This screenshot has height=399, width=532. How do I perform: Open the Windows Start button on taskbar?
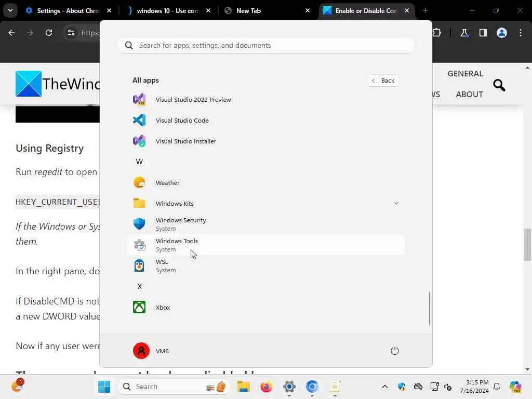(104, 387)
